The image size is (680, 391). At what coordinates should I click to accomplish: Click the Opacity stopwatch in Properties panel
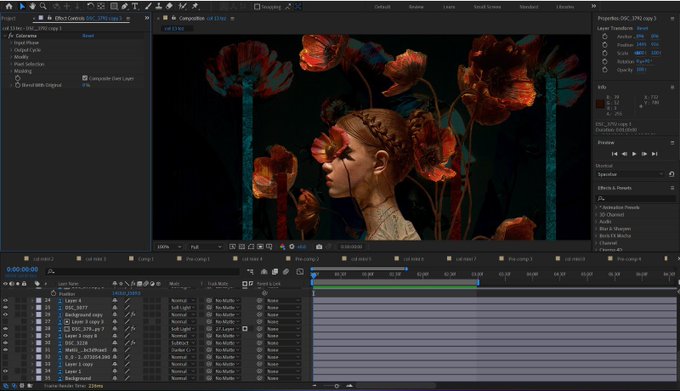click(x=605, y=69)
